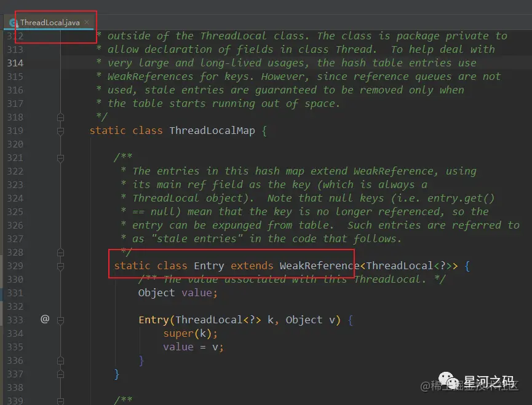Click comment text 'allow declaration of fields in class Thread.'
The height and width of the screenshot is (405, 532).
pos(242,50)
